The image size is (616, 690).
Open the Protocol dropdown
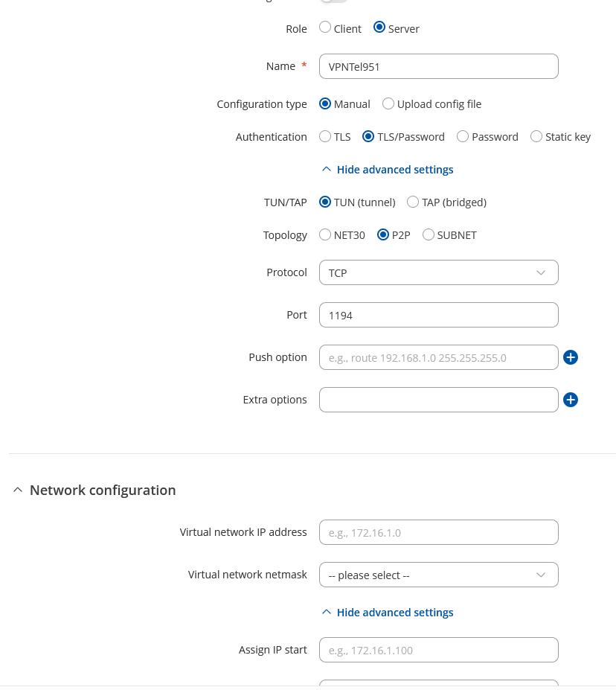coord(438,272)
